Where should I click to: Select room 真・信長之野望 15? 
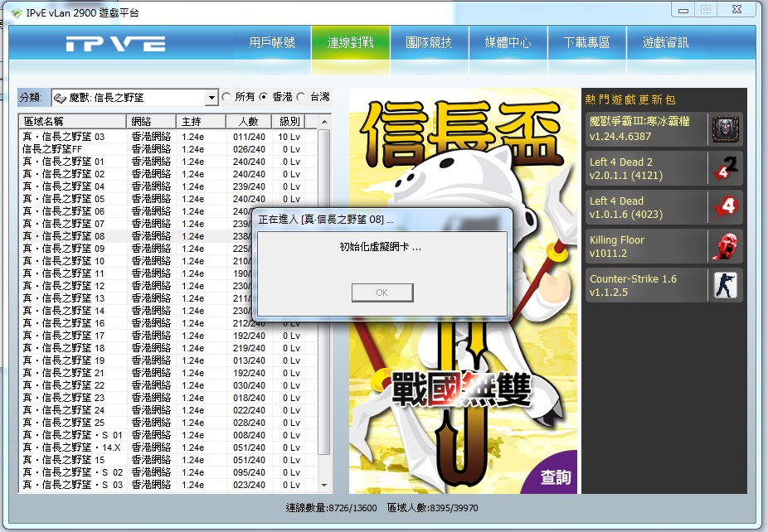[x=168, y=460]
